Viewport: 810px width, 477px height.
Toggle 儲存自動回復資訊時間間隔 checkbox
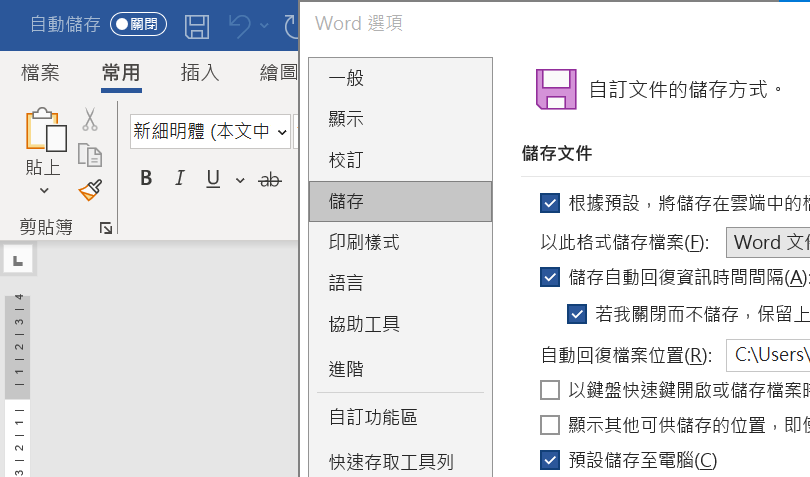(x=550, y=278)
